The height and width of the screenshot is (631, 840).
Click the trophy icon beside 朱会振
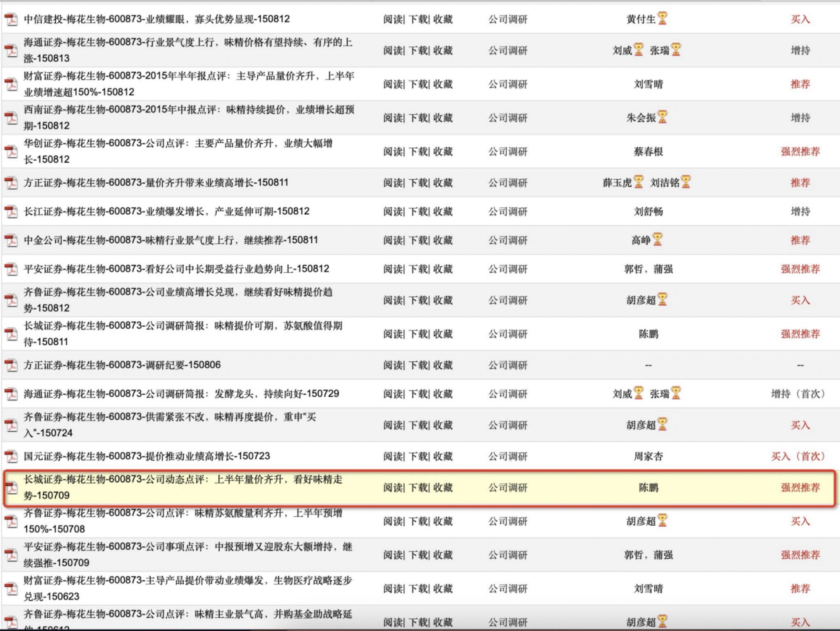[662, 117]
